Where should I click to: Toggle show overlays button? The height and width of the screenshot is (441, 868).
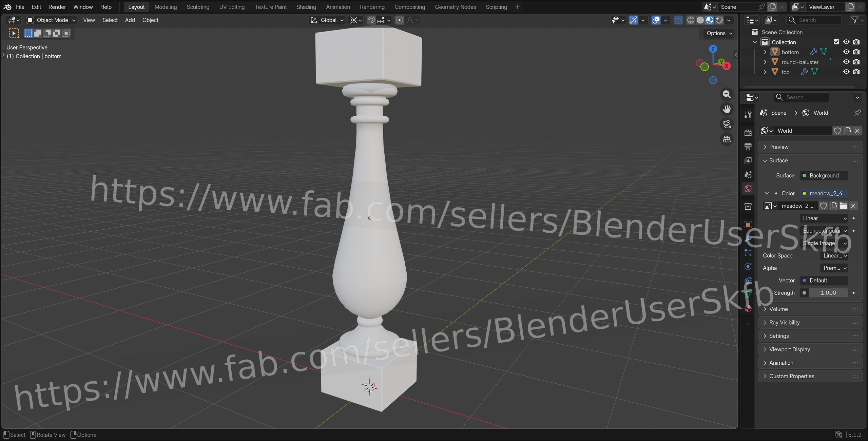coord(656,20)
